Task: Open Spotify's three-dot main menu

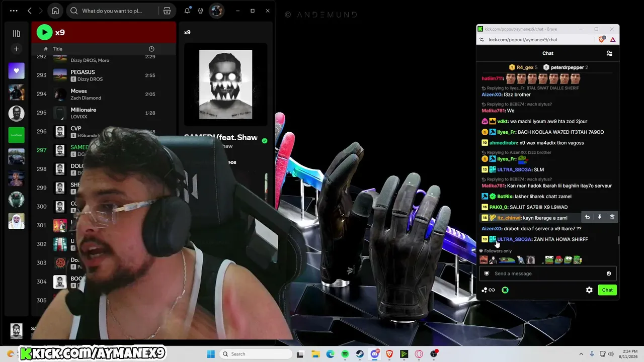Action: [x=14, y=11]
